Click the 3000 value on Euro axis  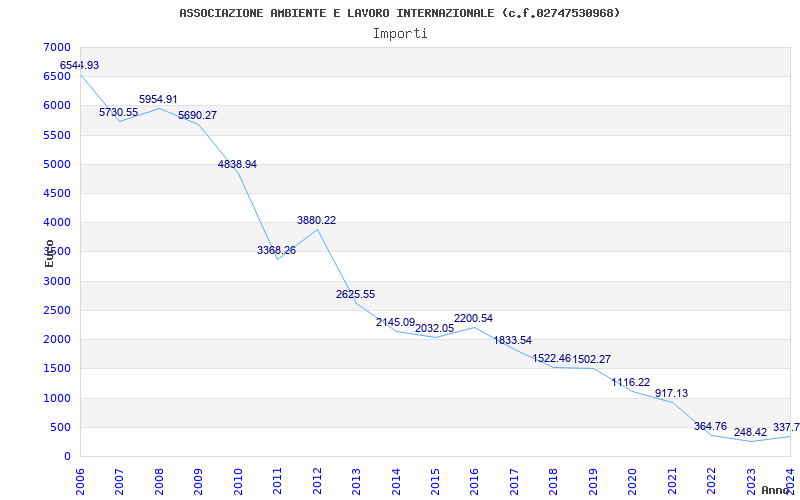tap(58, 281)
